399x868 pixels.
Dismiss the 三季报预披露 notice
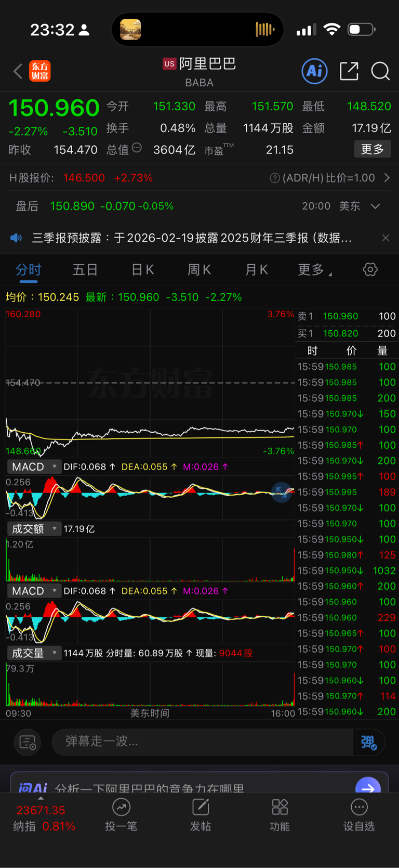[385, 238]
